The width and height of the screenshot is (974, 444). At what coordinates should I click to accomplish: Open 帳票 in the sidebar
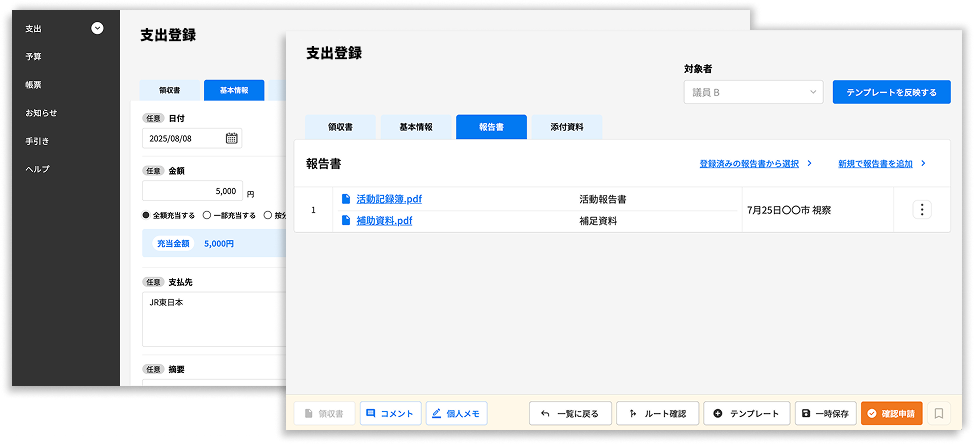[34, 84]
